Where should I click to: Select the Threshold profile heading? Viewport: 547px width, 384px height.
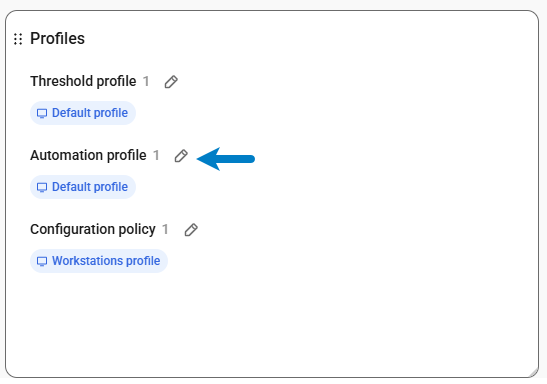tap(83, 81)
